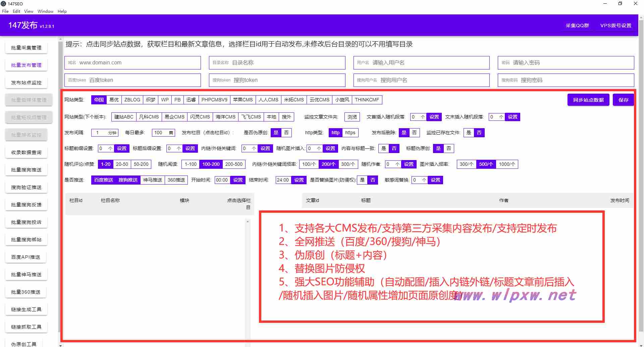Click 设置 for 结束时间
The height and width of the screenshot is (347, 644).
coord(299,180)
